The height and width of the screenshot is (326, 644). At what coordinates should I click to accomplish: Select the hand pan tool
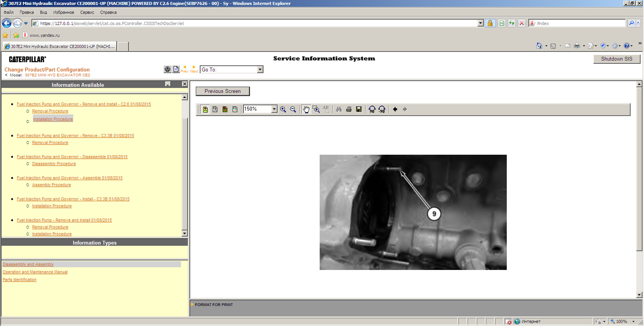click(x=306, y=109)
